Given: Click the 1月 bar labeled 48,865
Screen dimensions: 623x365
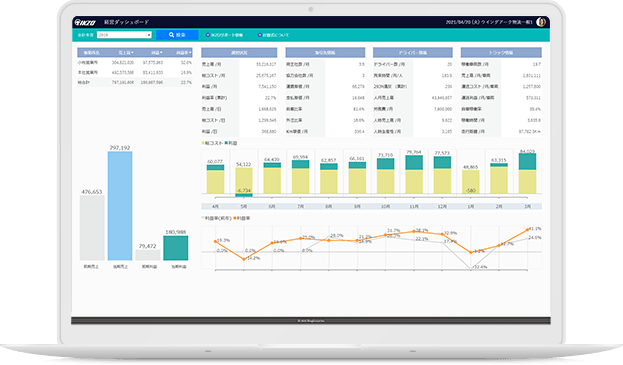Looking at the screenshot, I should point(471,182).
